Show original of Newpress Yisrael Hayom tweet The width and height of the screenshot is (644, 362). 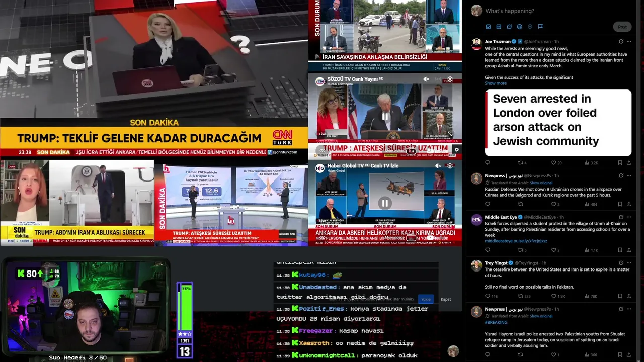tap(541, 316)
